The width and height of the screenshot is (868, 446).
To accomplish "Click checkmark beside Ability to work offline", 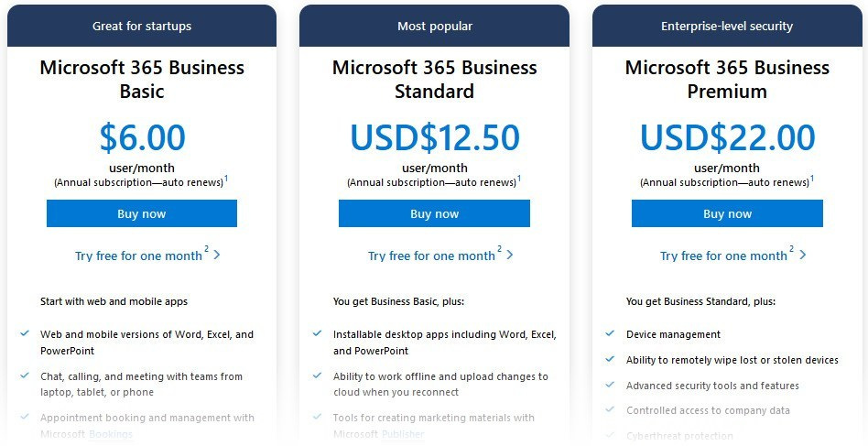I will (318, 375).
